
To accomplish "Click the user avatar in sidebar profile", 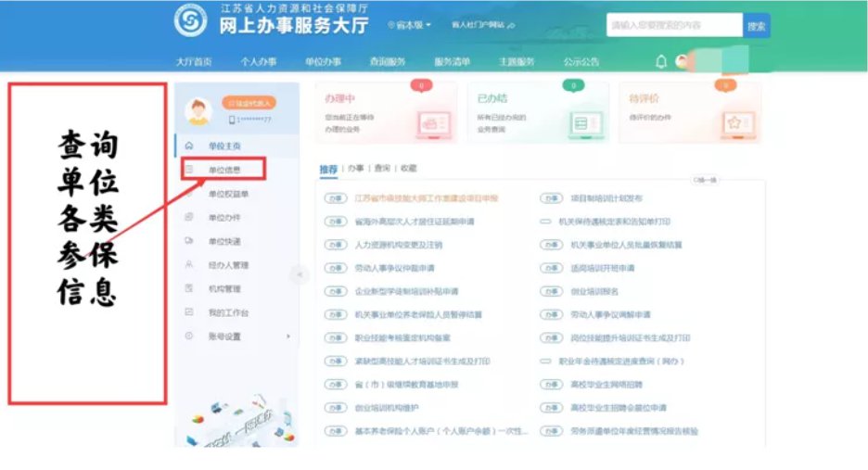I will coord(199,110).
